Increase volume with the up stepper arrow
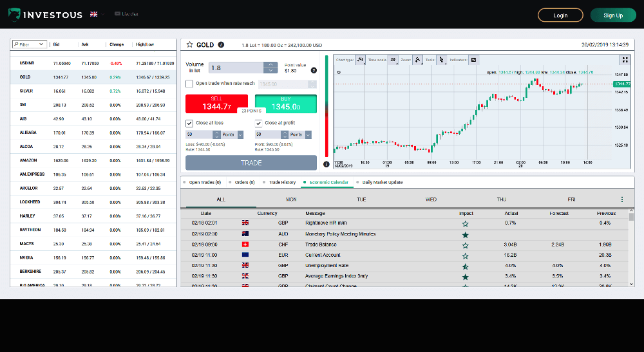644x352 pixels. point(270,65)
